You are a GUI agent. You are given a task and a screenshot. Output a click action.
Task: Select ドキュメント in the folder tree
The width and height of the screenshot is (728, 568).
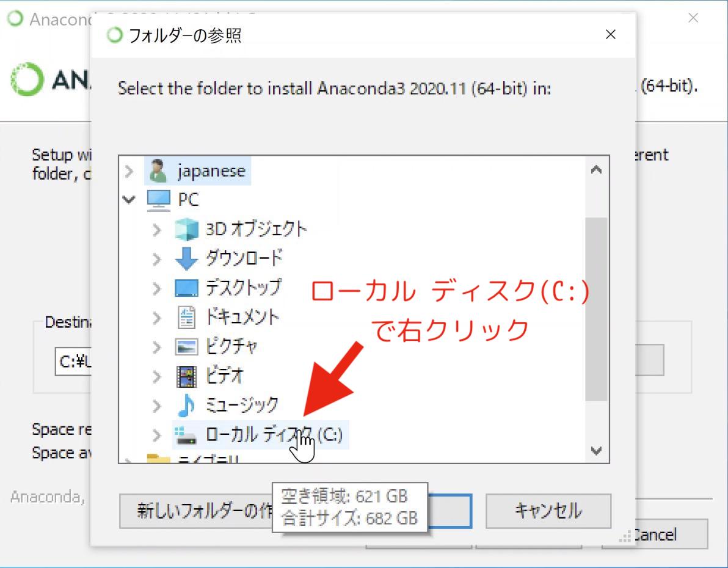coord(242,317)
